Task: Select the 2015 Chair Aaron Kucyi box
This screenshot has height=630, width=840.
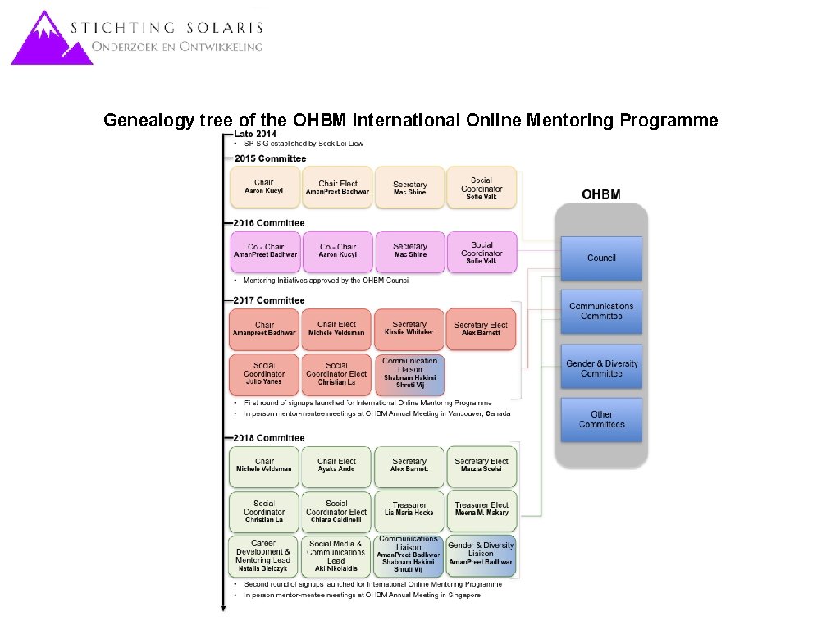Action: [x=265, y=187]
